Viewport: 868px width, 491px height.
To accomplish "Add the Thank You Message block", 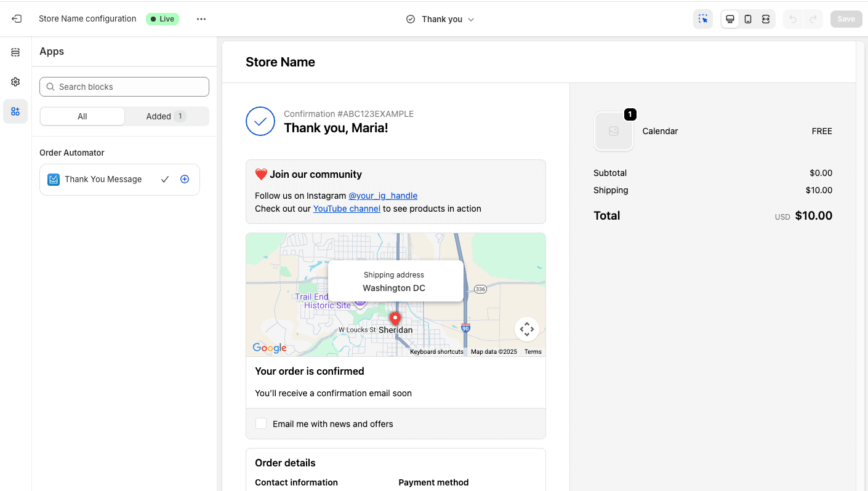I will 185,179.
